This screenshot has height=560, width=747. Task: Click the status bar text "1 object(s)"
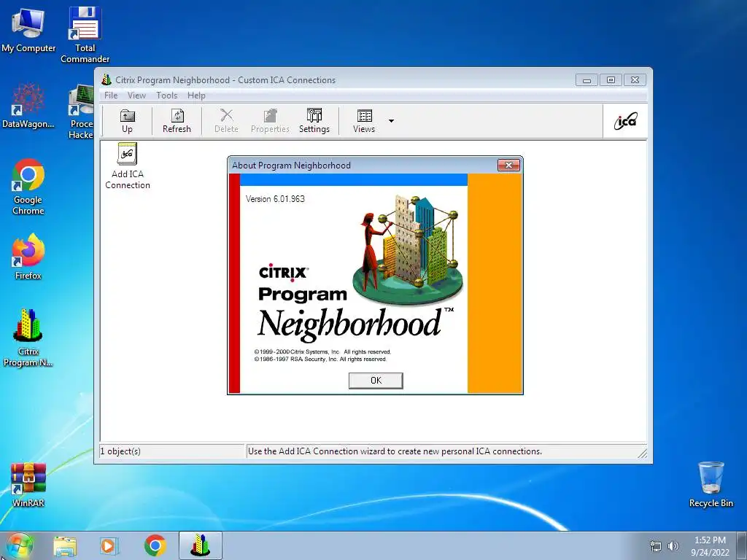click(x=120, y=451)
